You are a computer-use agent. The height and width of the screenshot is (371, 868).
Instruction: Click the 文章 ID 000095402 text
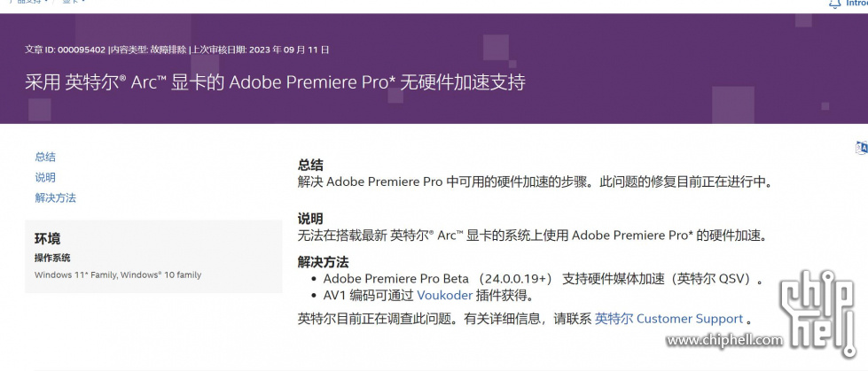66,50
